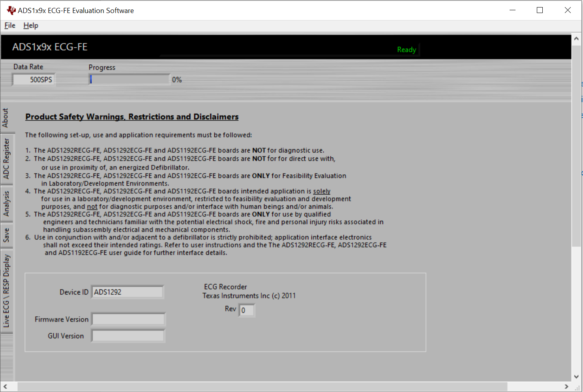The width and height of the screenshot is (583, 392).
Task: Maximize the evaluation software window
Action: click(540, 10)
